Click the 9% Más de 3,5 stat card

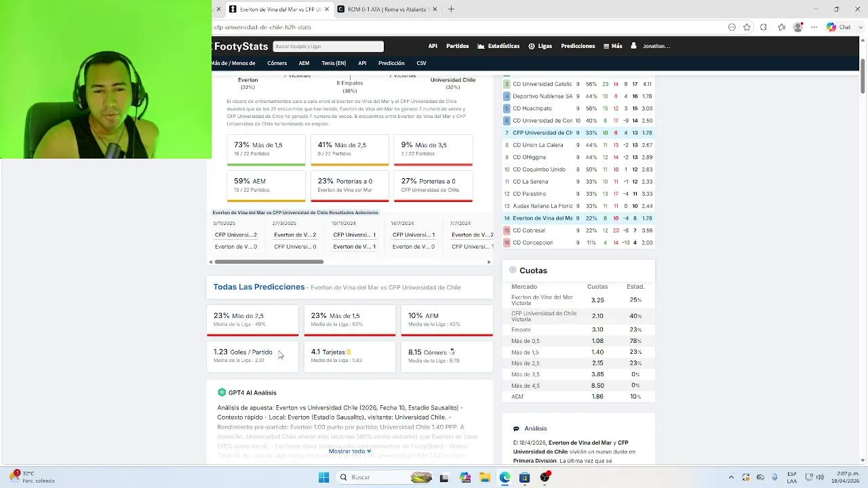click(433, 150)
